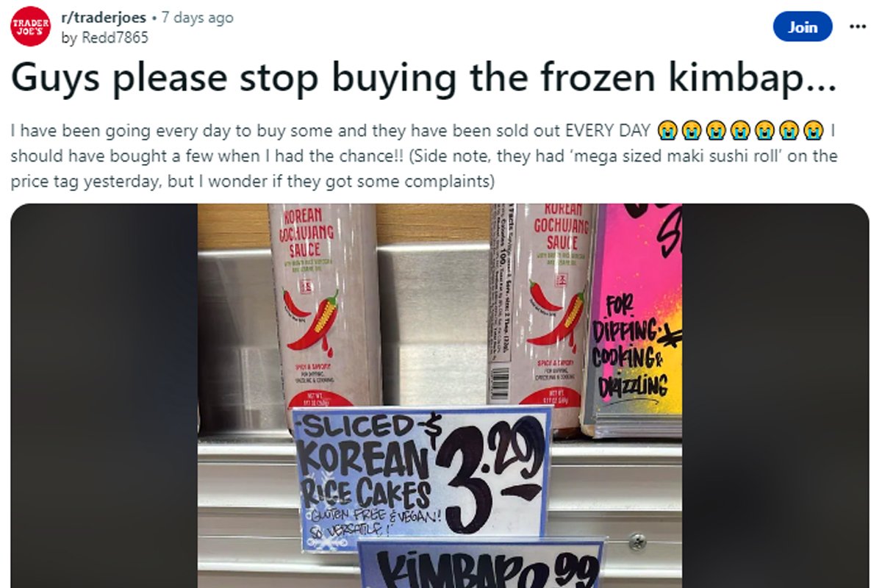This screenshot has width=882, height=588.
Task: Click the dark blurred right image margin
Action: (x=775, y=395)
